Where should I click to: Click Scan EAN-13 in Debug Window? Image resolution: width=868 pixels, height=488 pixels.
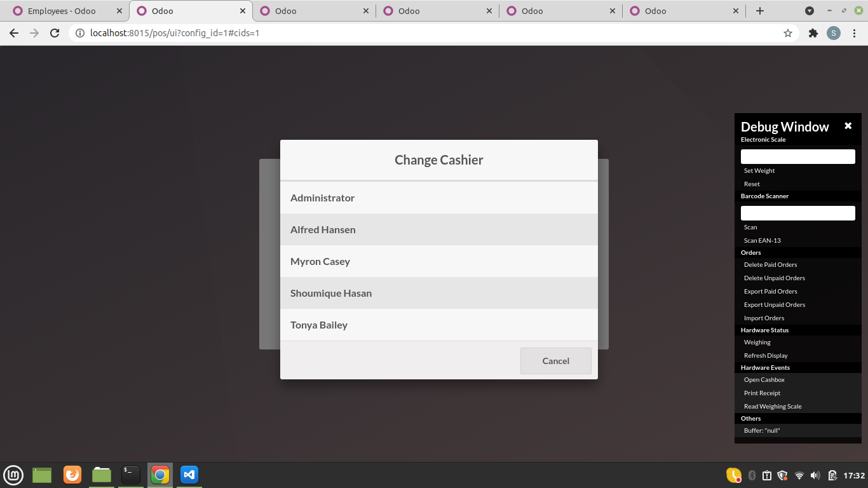pos(761,240)
